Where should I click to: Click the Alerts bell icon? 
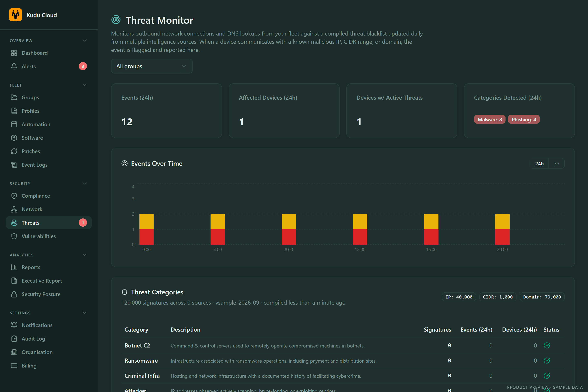click(x=14, y=66)
